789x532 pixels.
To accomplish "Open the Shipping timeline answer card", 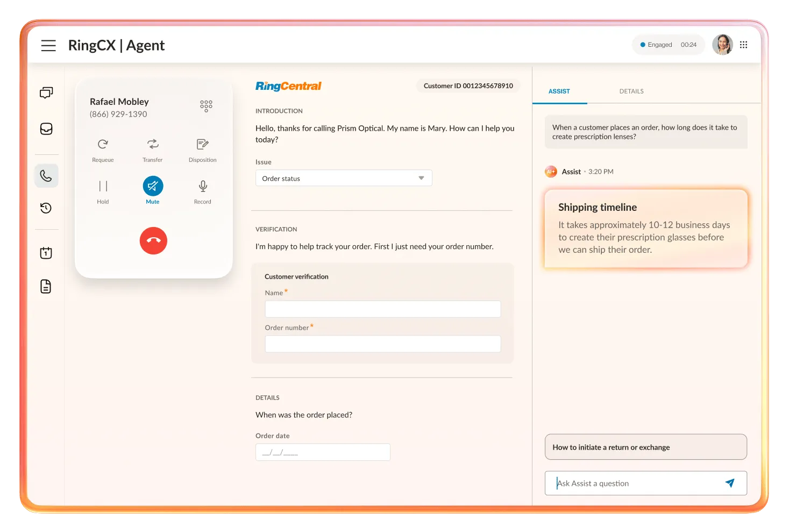I will point(646,228).
